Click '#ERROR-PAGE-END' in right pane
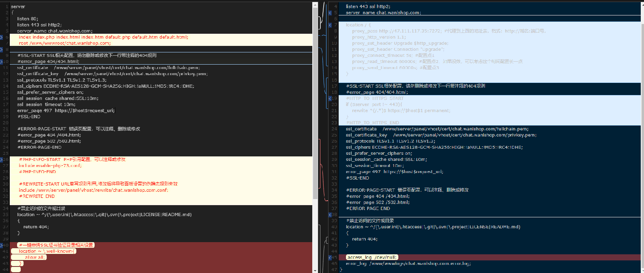 coord(368,208)
